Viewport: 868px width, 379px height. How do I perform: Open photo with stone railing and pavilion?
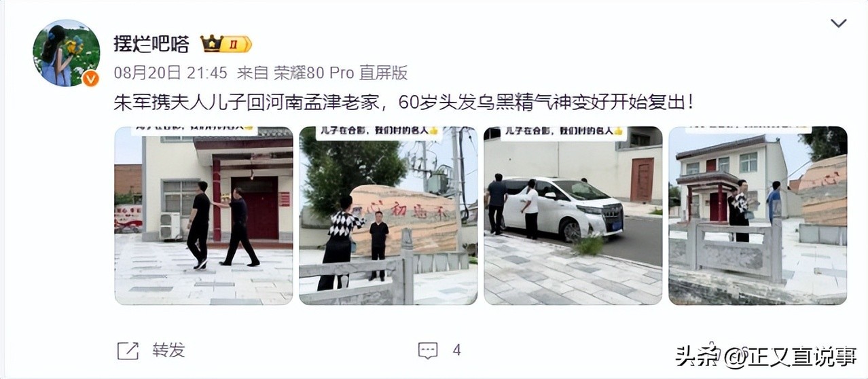[x=758, y=215]
